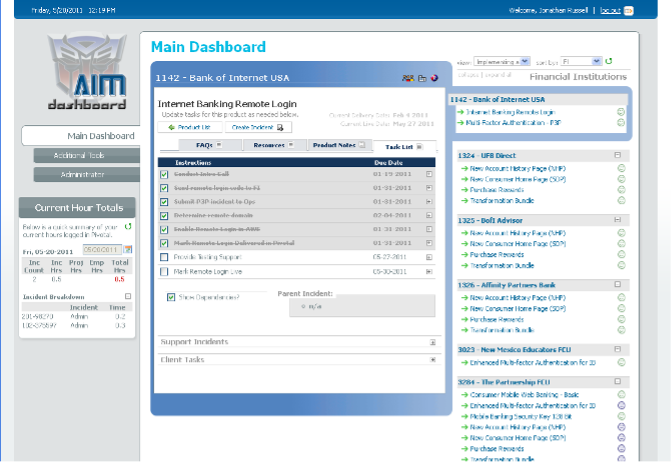Expand the Client Tasks section

tap(433, 360)
